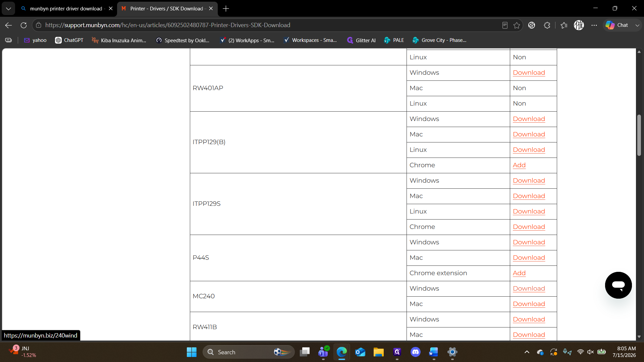This screenshot has height=362, width=644.
Task: Open Microsoft Teams from the taskbar
Action: pyautogui.click(x=323, y=352)
